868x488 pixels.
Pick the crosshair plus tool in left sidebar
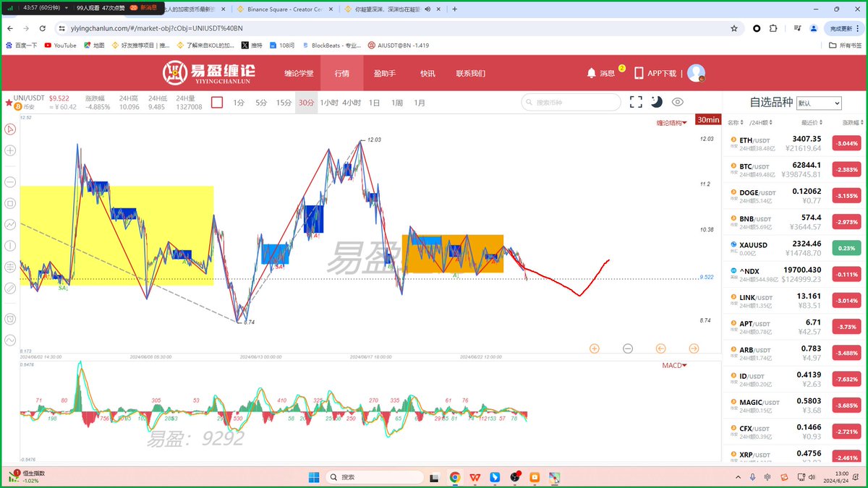pyautogui.click(x=10, y=151)
